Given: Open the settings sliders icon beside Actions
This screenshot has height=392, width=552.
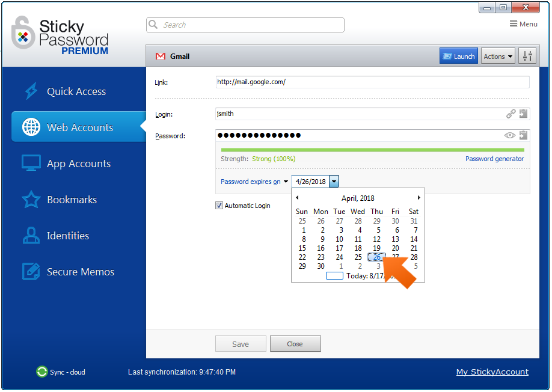Looking at the screenshot, I should click(527, 56).
